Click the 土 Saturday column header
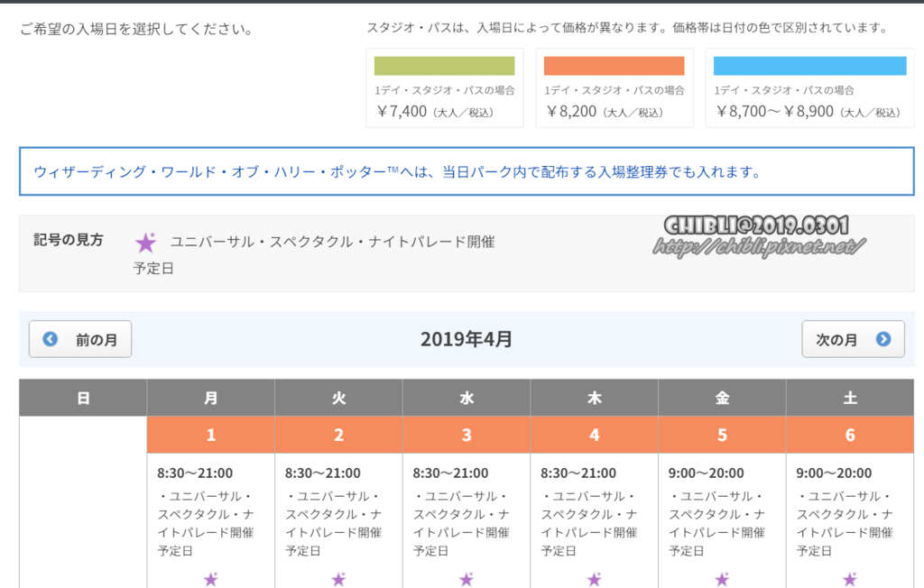Image resolution: width=924 pixels, height=588 pixels. [x=850, y=398]
